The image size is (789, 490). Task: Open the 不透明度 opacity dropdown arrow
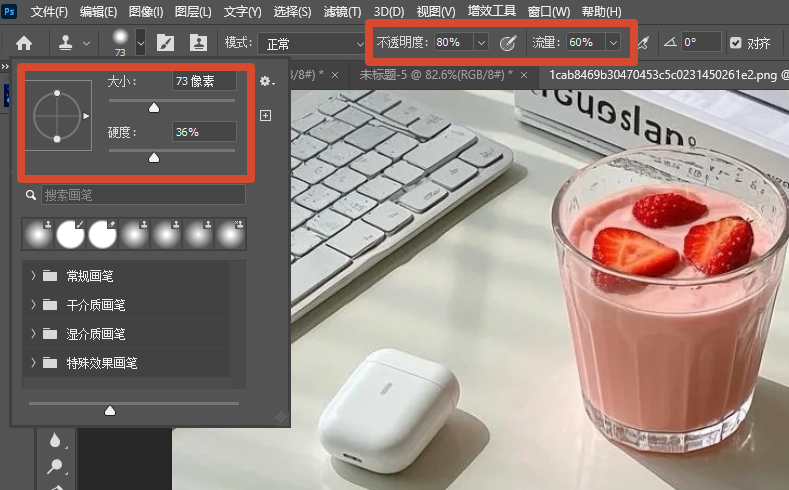tap(481, 43)
